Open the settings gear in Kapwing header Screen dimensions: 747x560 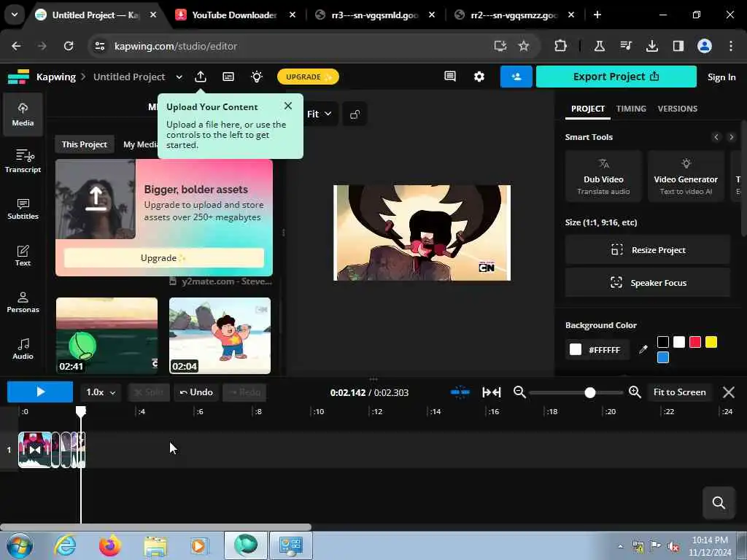[x=479, y=77]
